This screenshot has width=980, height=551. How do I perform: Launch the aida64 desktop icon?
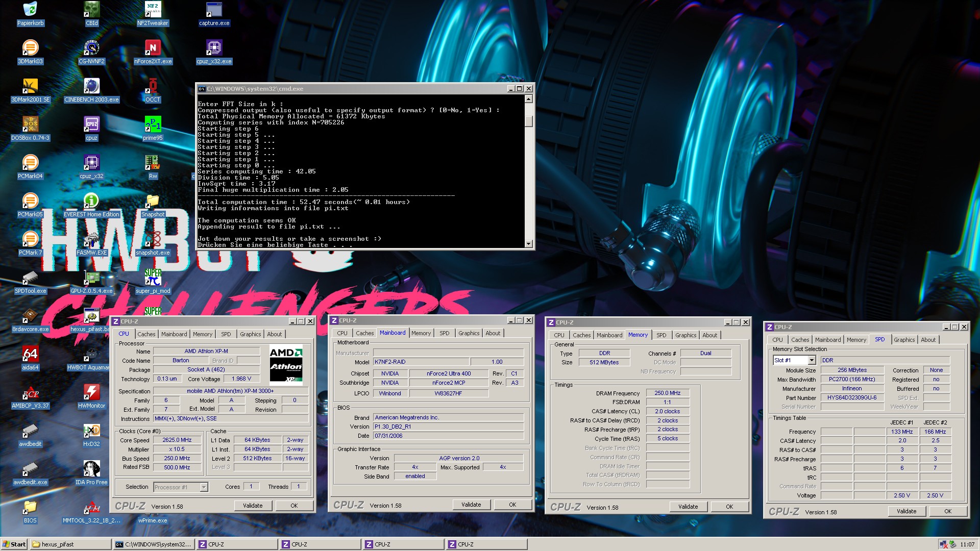[x=30, y=358]
